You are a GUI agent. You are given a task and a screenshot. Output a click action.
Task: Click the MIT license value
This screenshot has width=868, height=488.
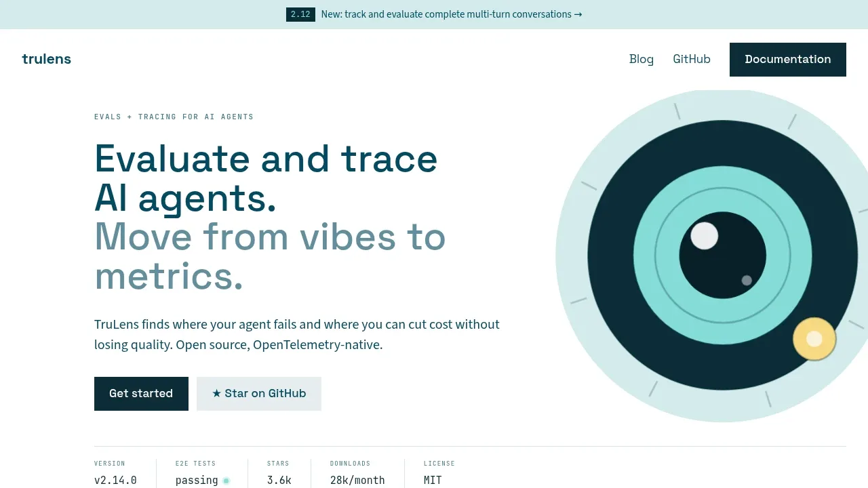pyautogui.click(x=433, y=481)
